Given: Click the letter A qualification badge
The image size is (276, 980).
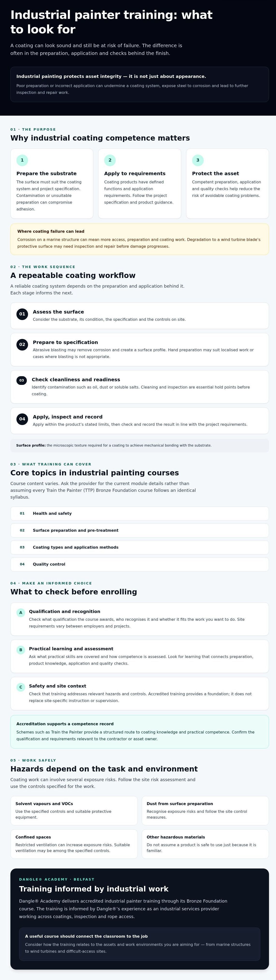Looking at the screenshot, I should 21,613.
